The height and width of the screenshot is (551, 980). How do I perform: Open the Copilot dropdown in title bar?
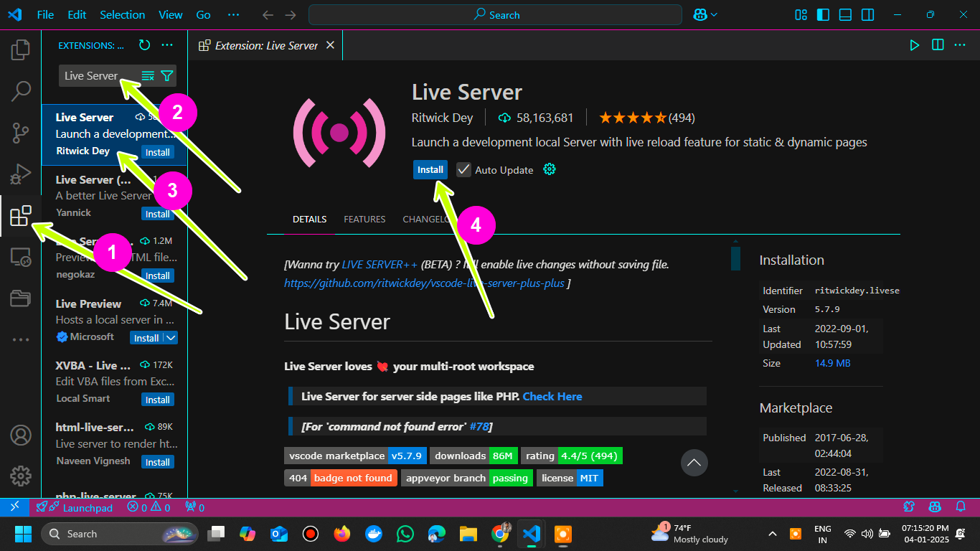tap(705, 15)
